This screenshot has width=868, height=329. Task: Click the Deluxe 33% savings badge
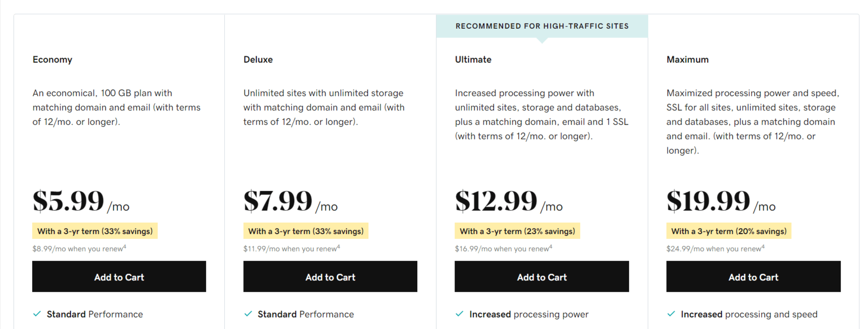(x=306, y=231)
